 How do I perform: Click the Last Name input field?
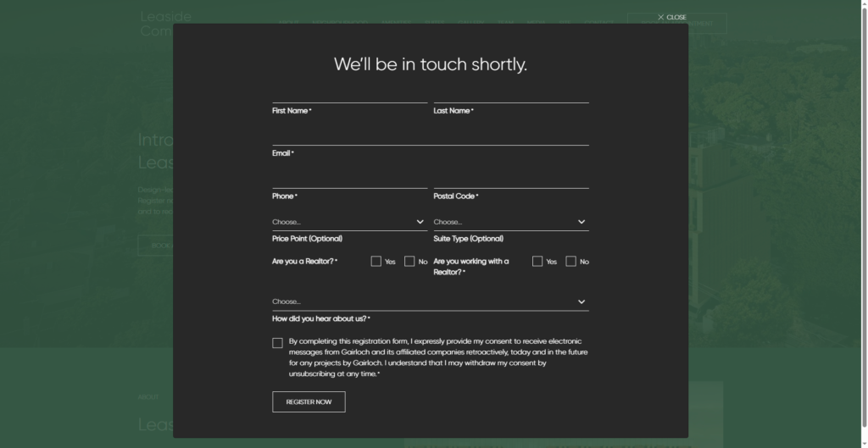511,95
